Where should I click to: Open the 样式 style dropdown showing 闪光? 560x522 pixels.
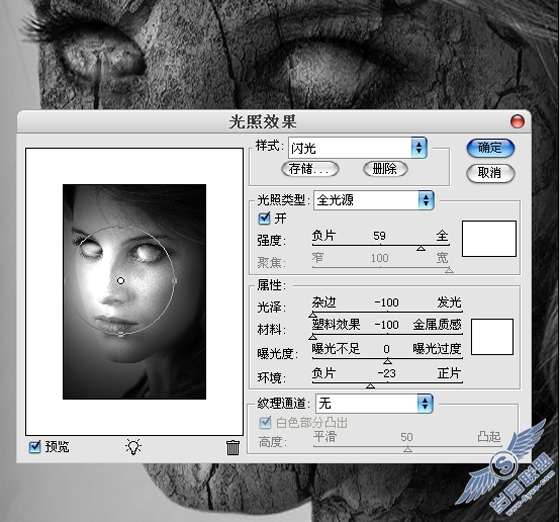tap(358, 147)
